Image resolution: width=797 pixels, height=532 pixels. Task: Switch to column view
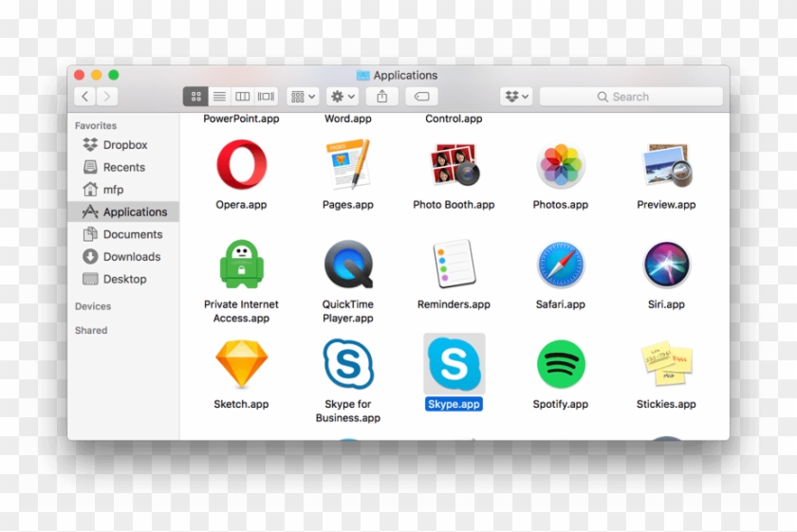(243, 96)
